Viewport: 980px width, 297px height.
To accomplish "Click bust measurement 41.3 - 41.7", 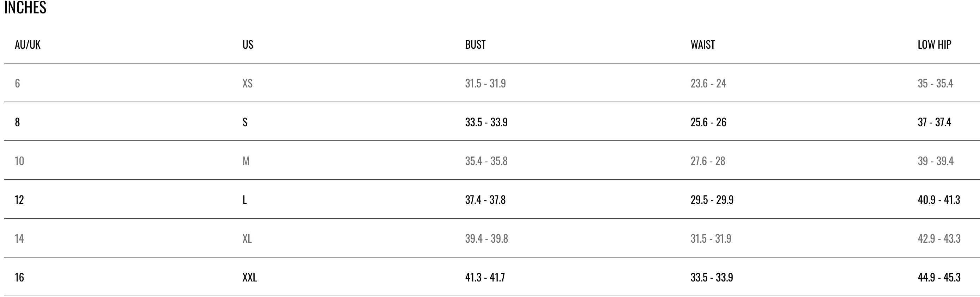I will pos(485,278).
